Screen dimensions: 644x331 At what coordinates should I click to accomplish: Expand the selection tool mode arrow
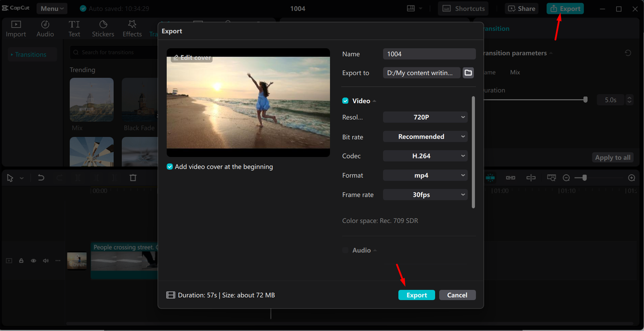coord(22,179)
